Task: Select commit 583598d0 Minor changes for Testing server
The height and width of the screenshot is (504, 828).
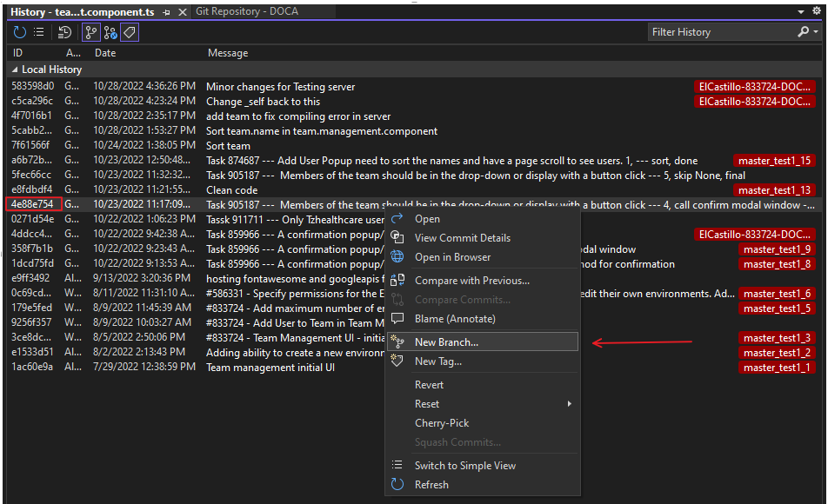Action: [x=413, y=87]
